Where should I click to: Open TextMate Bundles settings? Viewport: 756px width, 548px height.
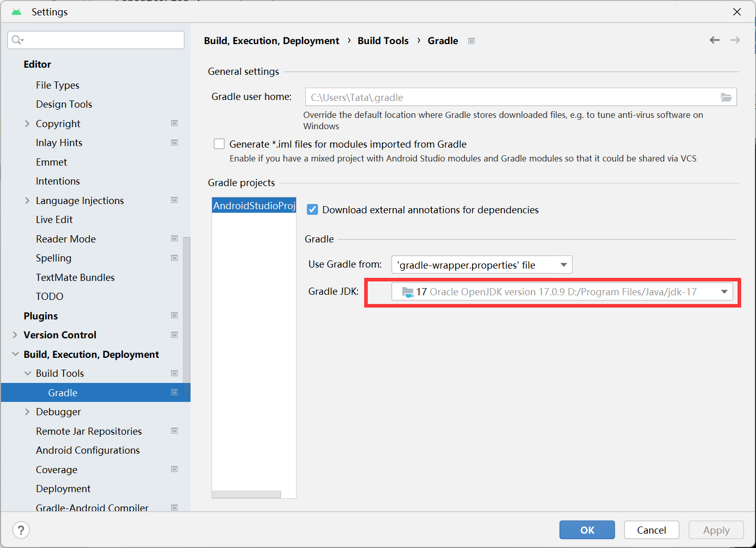pos(75,277)
